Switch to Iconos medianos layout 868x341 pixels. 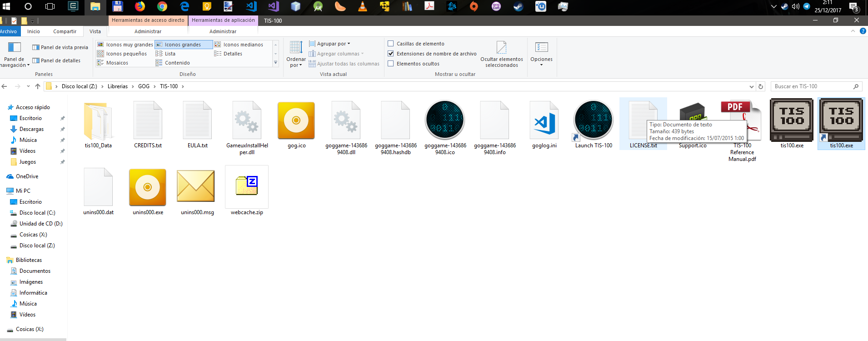pyautogui.click(x=239, y=45)
